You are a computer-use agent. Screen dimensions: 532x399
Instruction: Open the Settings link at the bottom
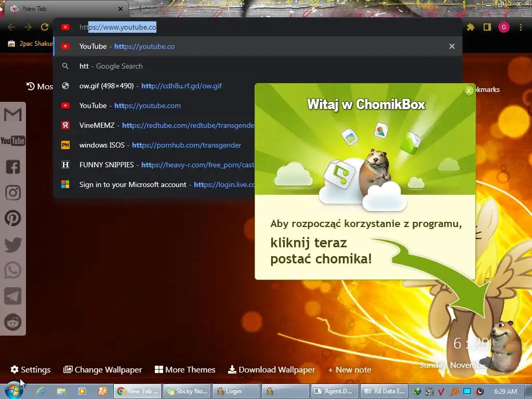[31, 369]
